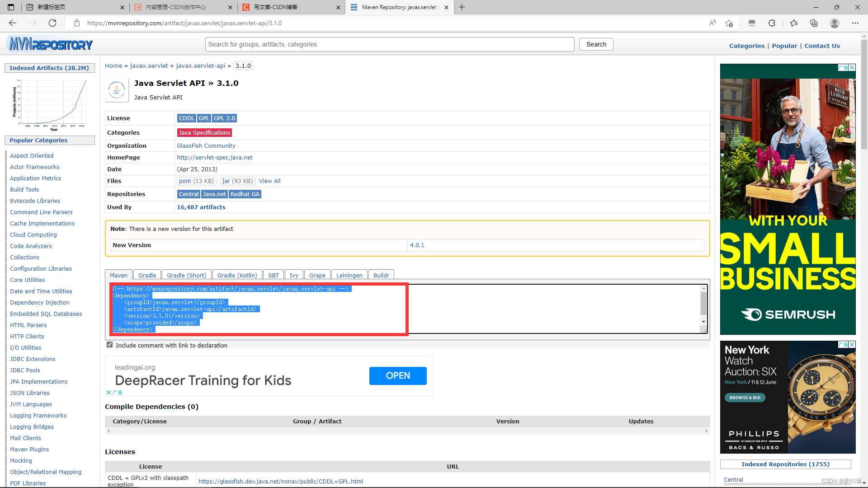Close the Maven Repository tab
868x488 pixels.
(446, 7)
